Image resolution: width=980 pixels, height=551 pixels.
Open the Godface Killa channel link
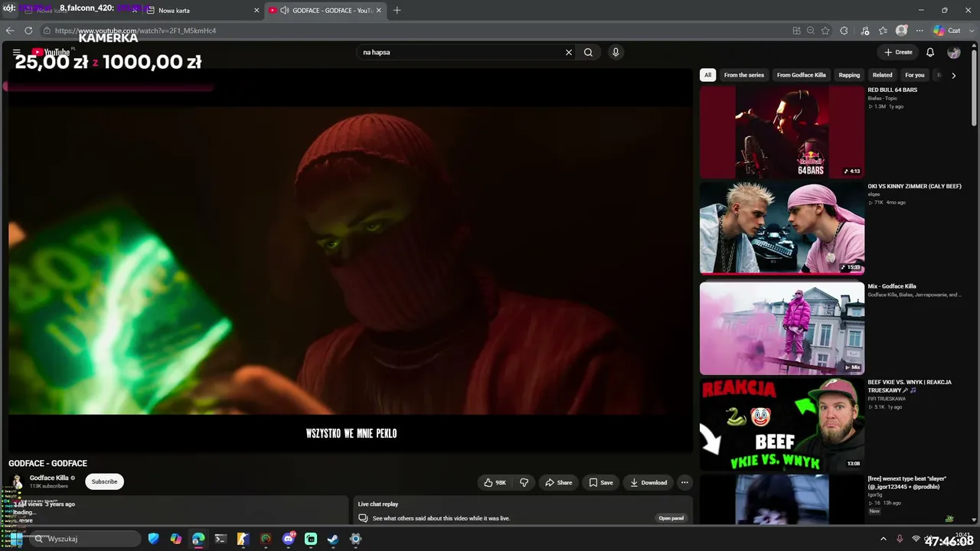[49, 478]
